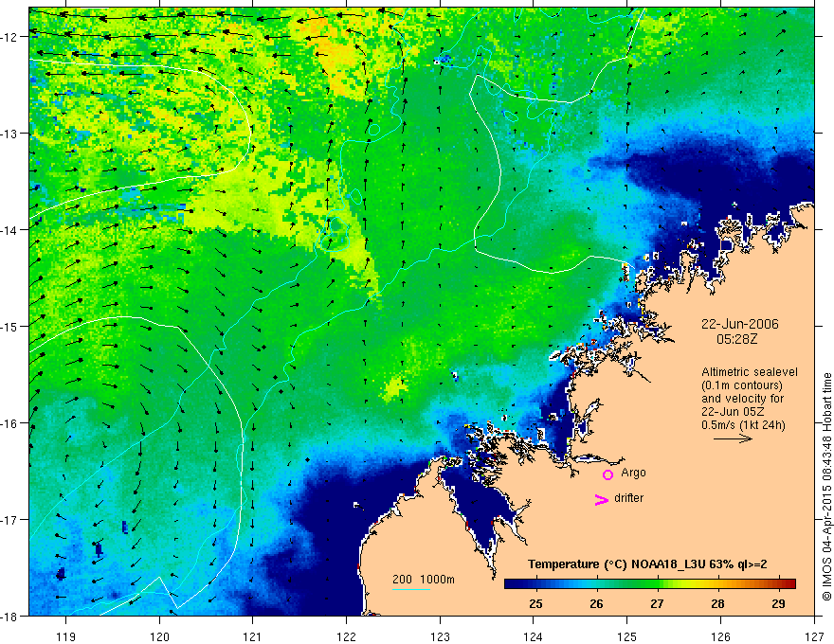This screenshot has width=834, height=644.
Task: Click the magenta Argo circle legend symbol
Action: click(607, 474)
